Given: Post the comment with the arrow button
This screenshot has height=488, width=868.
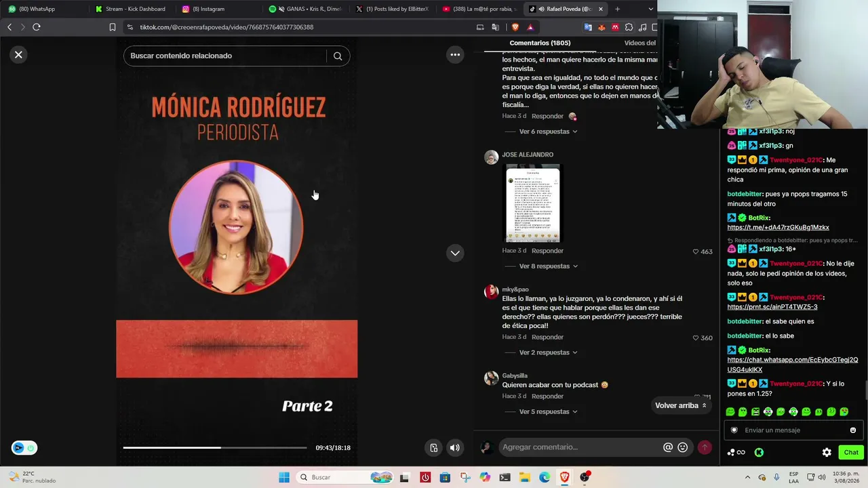Looking at the screenshot, I should [x=705, y=447].
